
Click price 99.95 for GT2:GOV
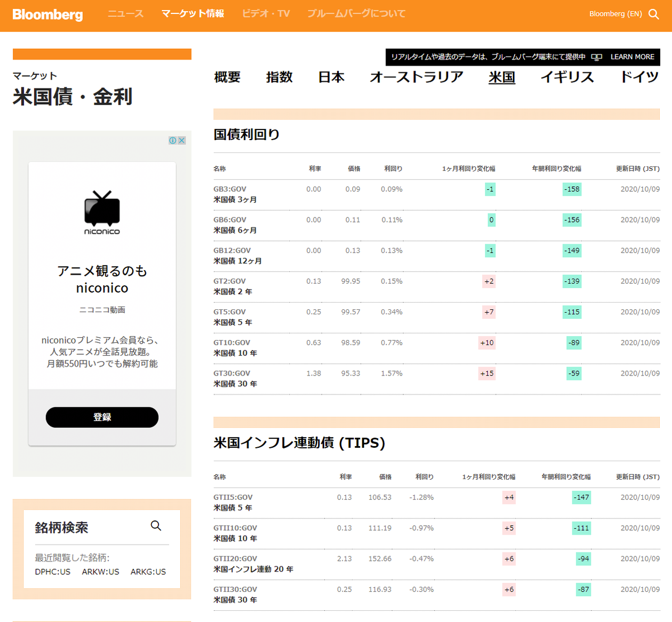[x=351, y=281]
